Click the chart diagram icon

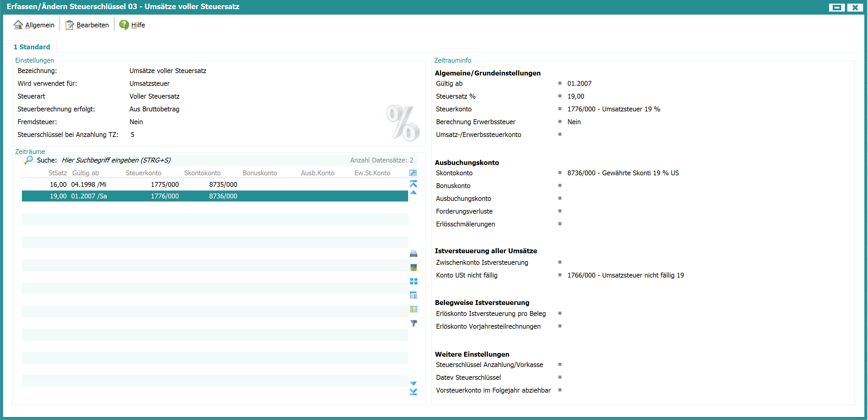pyautogui.click(x=413, y=267)
